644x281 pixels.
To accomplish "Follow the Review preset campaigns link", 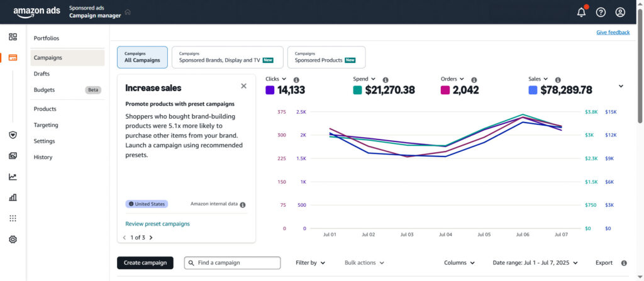I will tap(157, 224).
